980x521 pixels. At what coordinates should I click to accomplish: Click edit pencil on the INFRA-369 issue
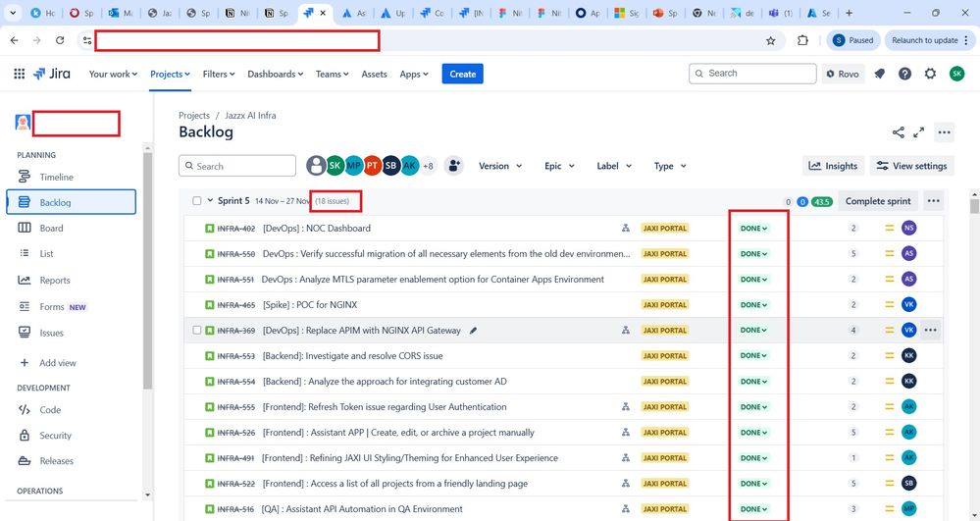(474, 331)
